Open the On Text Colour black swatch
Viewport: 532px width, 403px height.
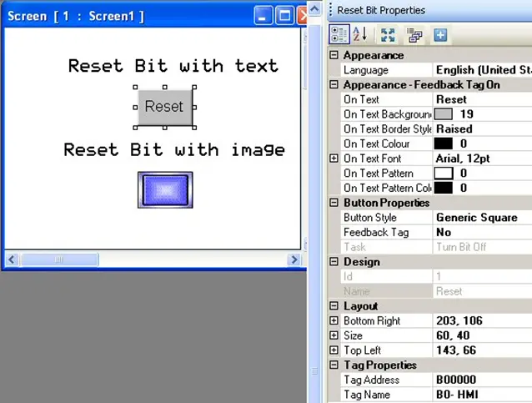[443, 144]
